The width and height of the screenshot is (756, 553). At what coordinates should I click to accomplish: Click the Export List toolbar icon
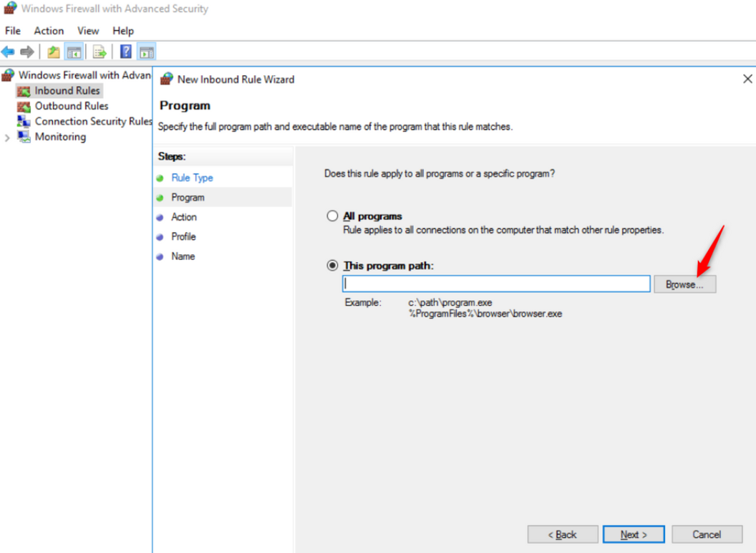click(100, 52)
